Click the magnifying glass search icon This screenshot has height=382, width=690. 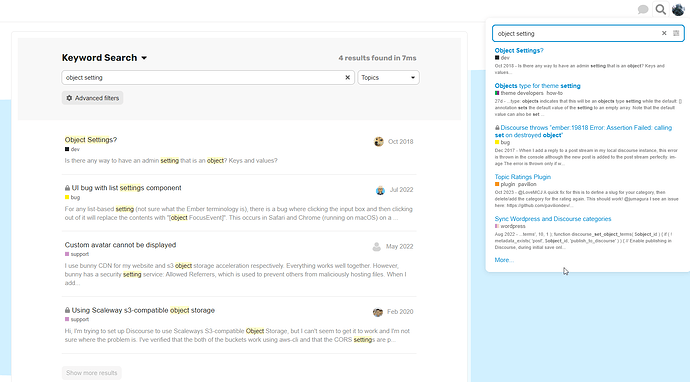(660, 9)
